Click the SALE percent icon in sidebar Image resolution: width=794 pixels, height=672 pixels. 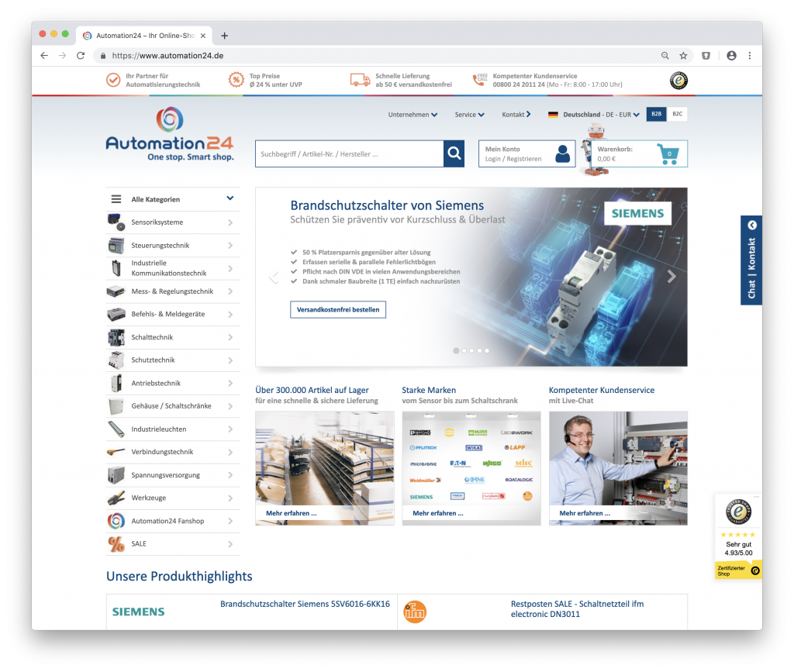pos(116,544)
